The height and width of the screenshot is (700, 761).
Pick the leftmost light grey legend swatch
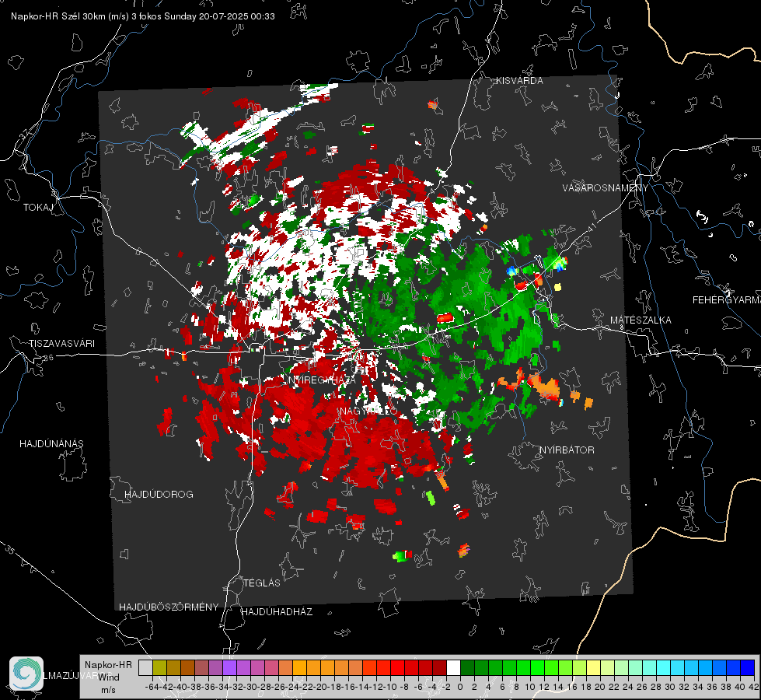pyautogui.click(x=145, y=667)
